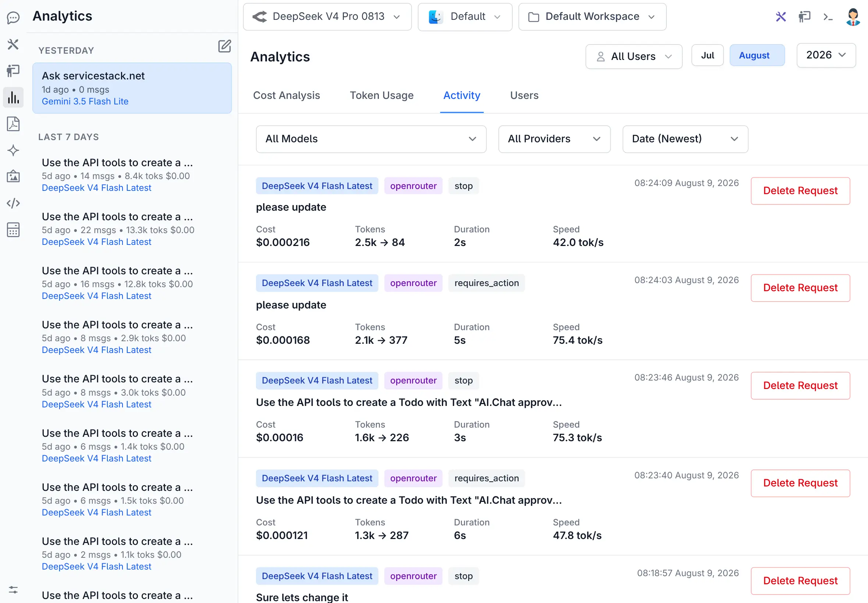868x603 pixels.
Task: Click the purple tools icon in top bar
Action: 781,17
